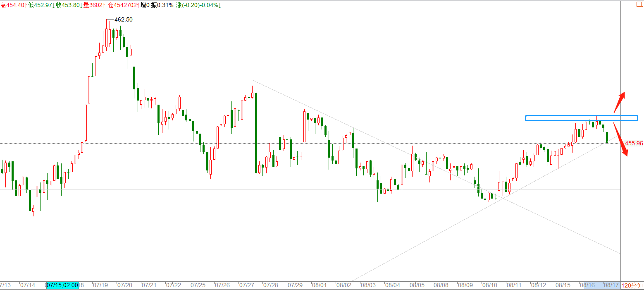Viewport: 644px width, 290px height.
Task: Click the 08/04 date on the time axis
Action: pos(393,285)
